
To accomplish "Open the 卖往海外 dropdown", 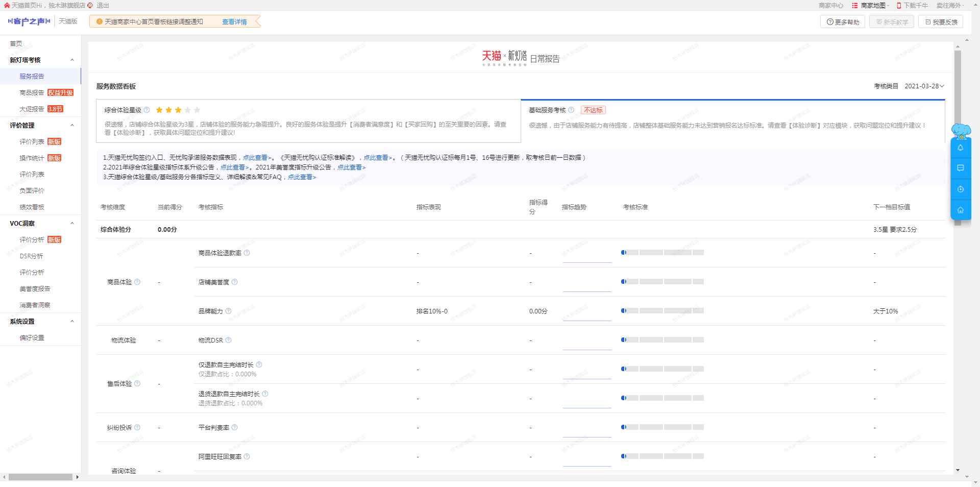I will (950, 6).
